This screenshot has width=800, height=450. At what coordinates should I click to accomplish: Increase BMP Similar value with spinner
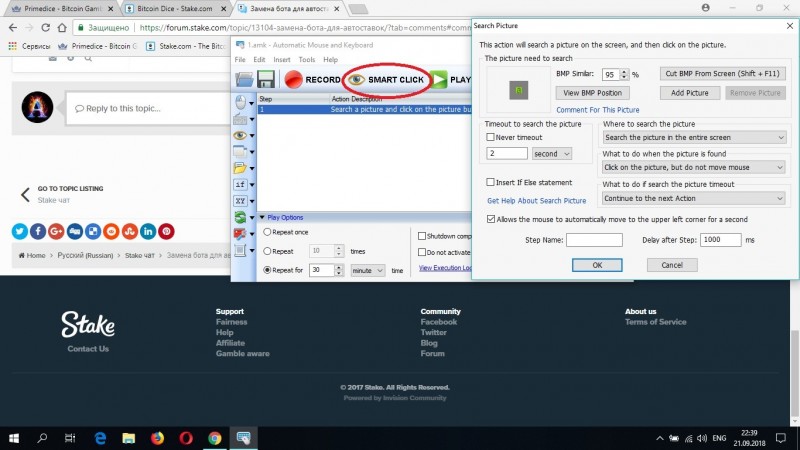click(624, 71)
